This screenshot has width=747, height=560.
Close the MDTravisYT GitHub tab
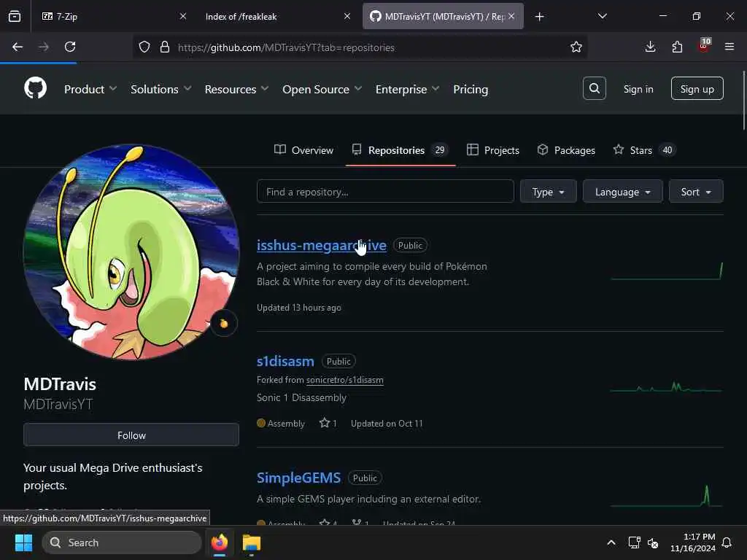[x=511, y=16]
